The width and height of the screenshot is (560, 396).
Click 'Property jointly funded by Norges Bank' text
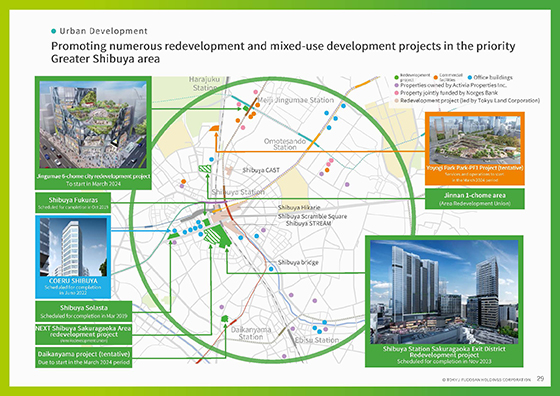tap(449, 93)
